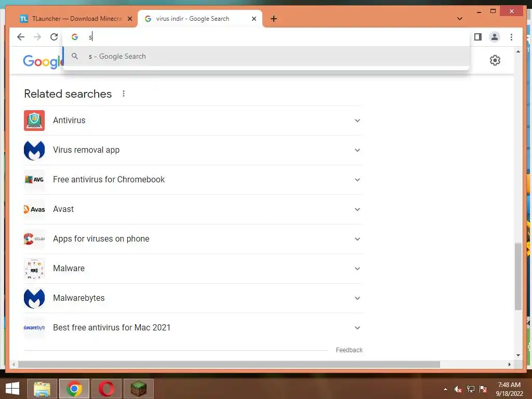
Task: Click the muted volume tray icon
Action: (x=458, y=389)
